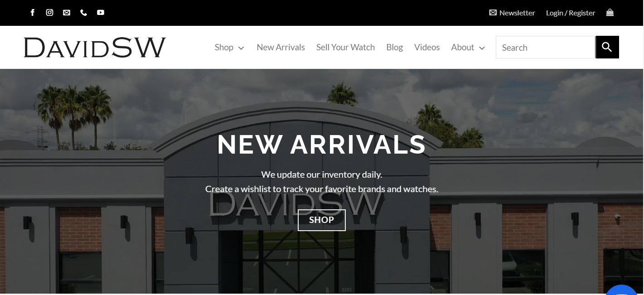644x295 pixels.
Task: Open the Sell Your Watch page
Action: click(345, 48)
